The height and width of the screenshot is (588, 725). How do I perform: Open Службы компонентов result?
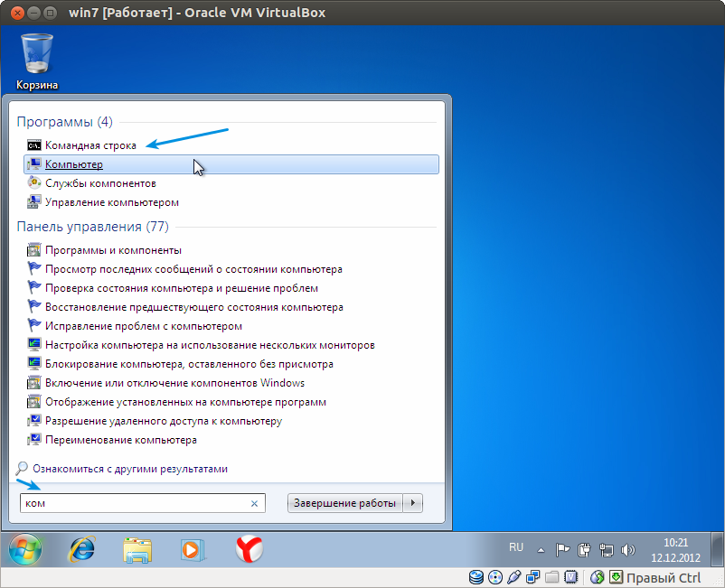click(231, 183)
